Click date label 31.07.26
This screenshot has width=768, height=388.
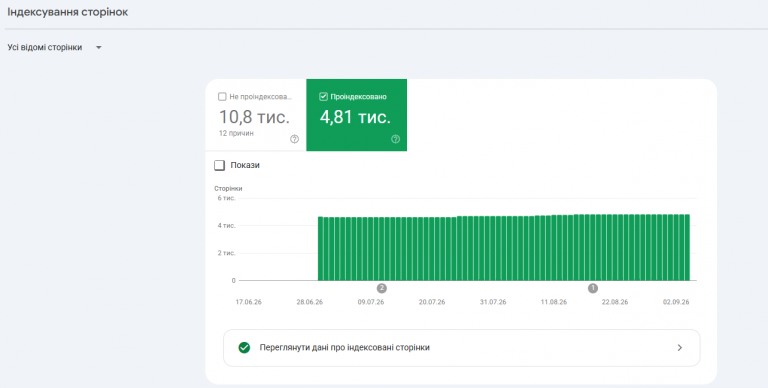point(493,302)
